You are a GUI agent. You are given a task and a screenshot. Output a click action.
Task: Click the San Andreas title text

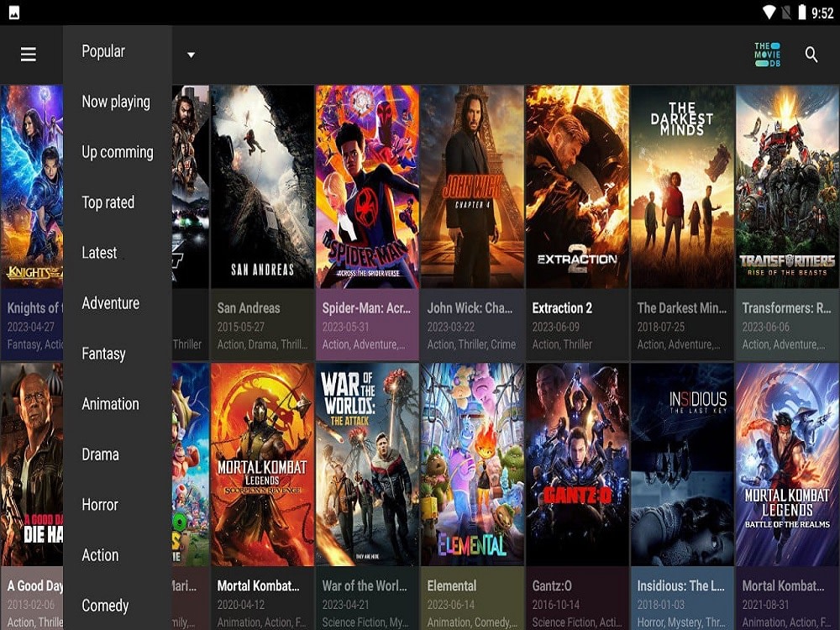click(x=249, y=308)
